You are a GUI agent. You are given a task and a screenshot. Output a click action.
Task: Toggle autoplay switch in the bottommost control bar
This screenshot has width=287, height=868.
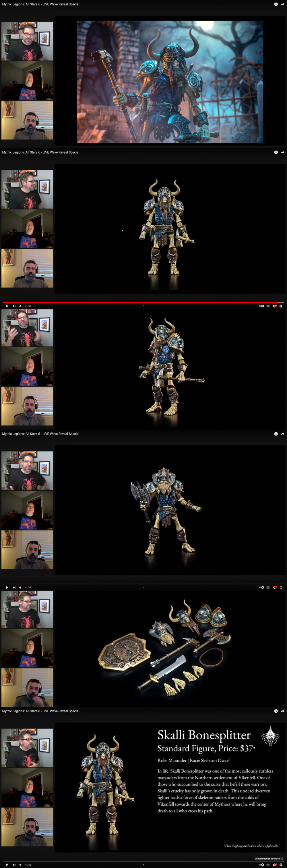[x=261, y=865]
